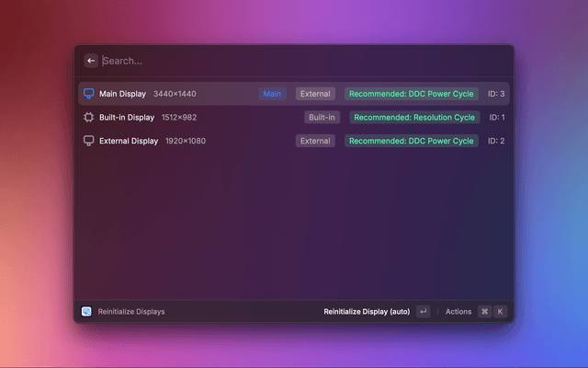Click the Command key icon

pyautogui.click(x=484, y=312)
